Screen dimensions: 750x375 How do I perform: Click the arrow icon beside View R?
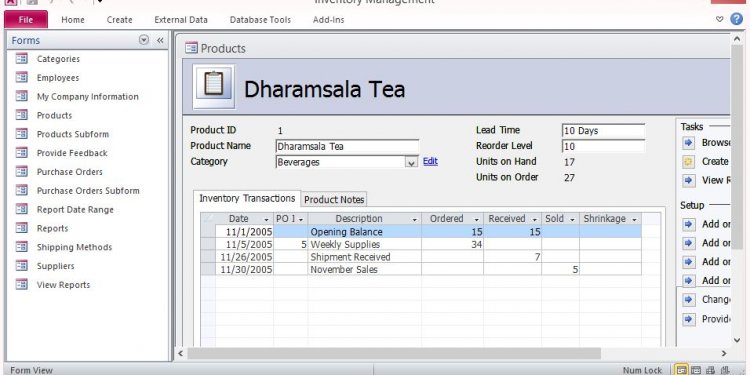click(x=688, y=180)
